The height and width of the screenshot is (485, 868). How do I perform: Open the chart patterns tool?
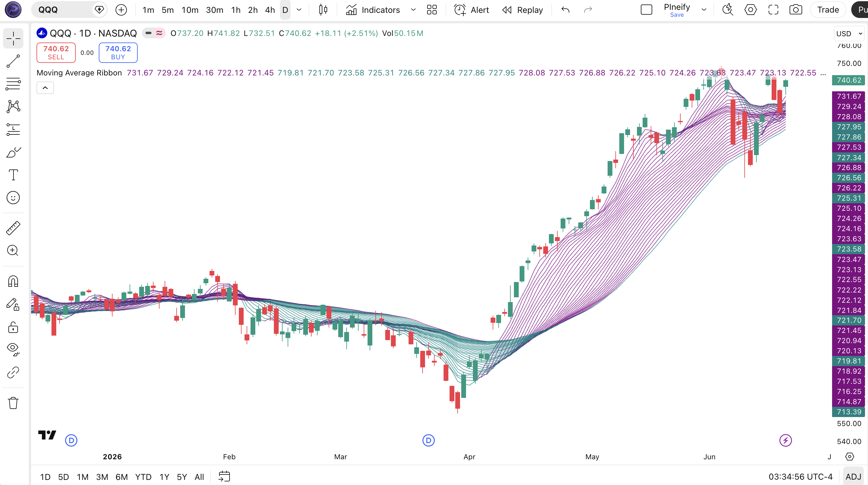[13, 107]
